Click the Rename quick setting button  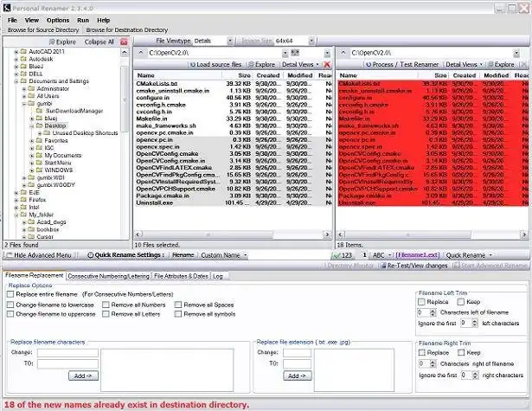pos(183,255)
